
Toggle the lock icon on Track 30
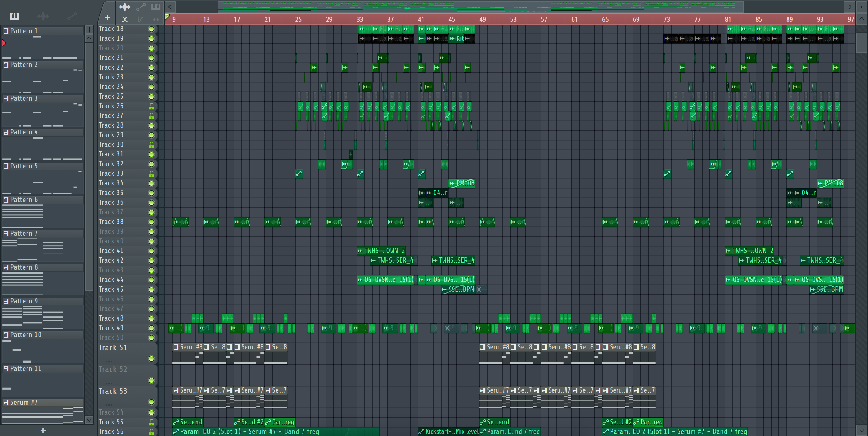[152, 145]
